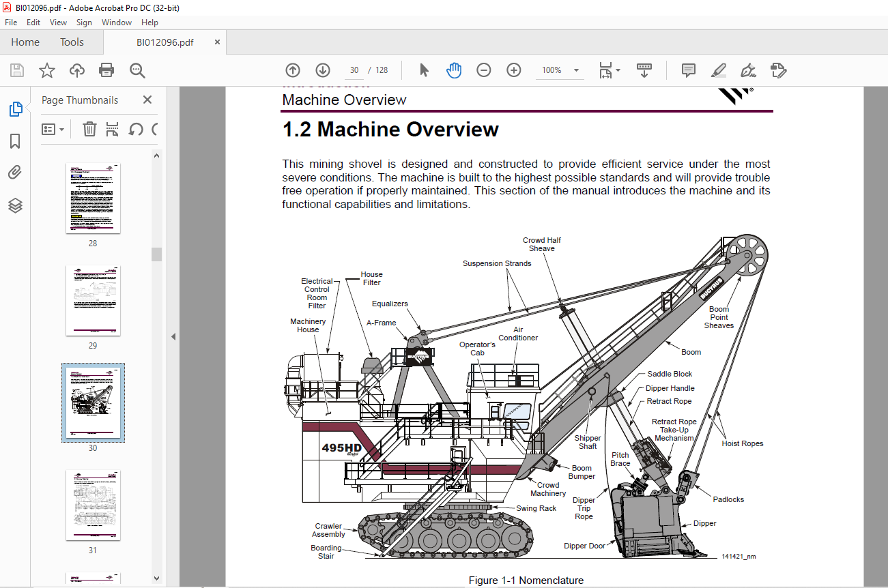Screen dimensions: 888x588
Task: Open the Edit menu
Action: coord(33,23)
